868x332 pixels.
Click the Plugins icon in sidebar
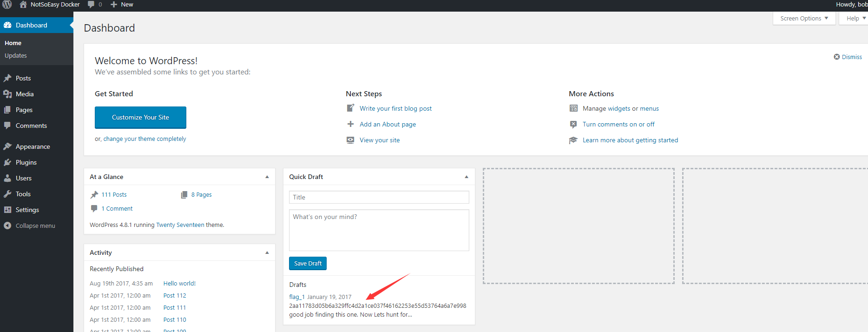(7, 162)
